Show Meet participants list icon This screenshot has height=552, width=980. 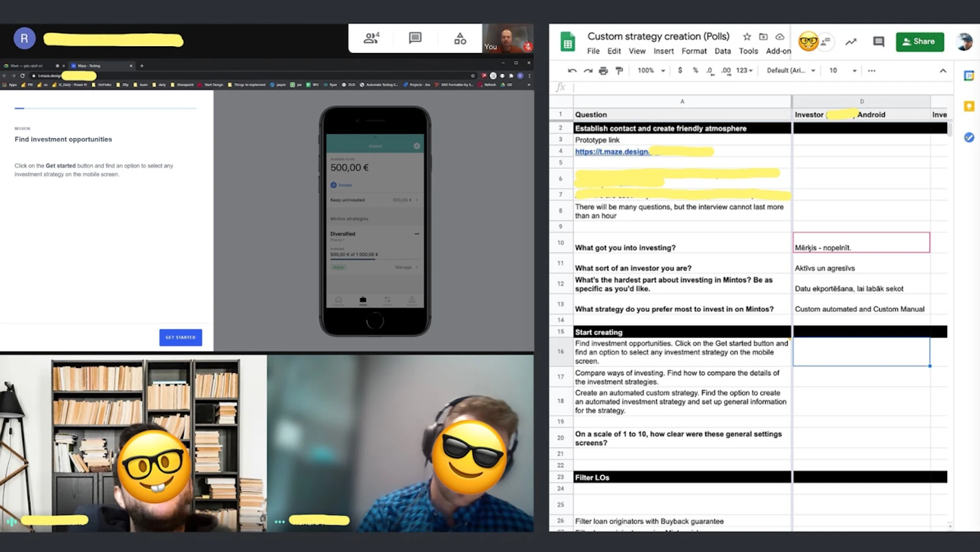pyautogui.click(x=371, y=38)
